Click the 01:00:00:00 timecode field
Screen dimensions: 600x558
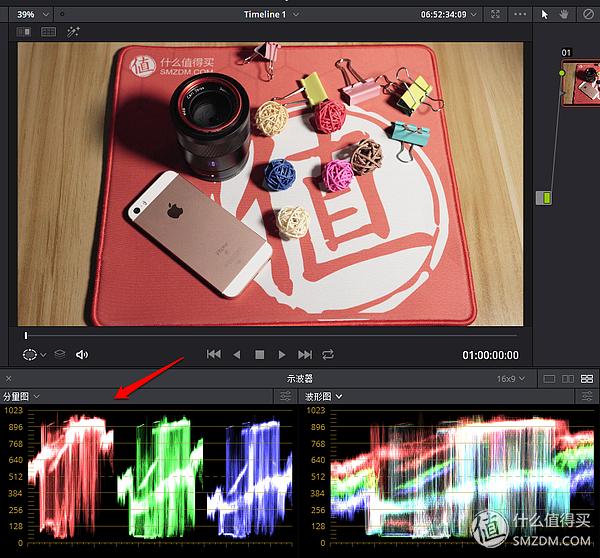(491, 355)
